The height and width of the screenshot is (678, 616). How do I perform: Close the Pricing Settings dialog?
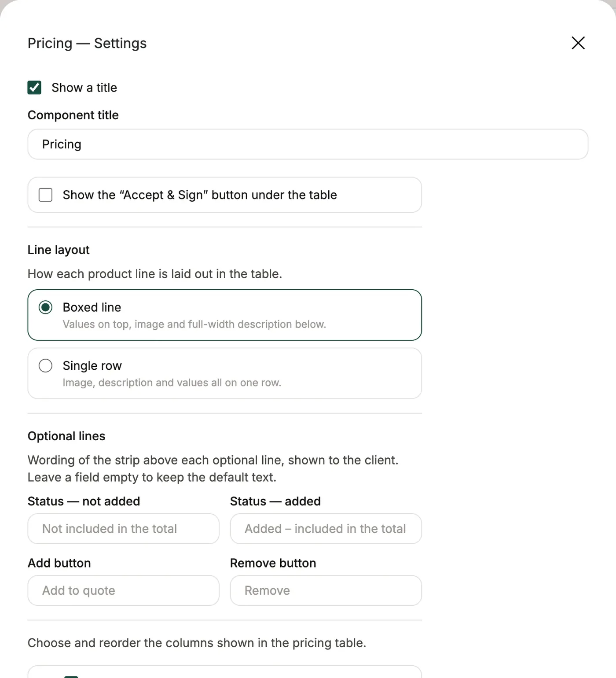pos(578,43)
